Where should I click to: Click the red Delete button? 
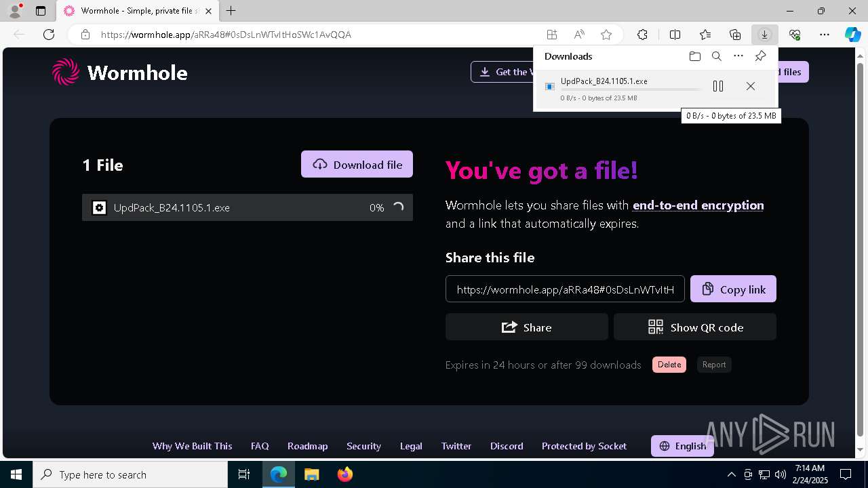point(669,365)
